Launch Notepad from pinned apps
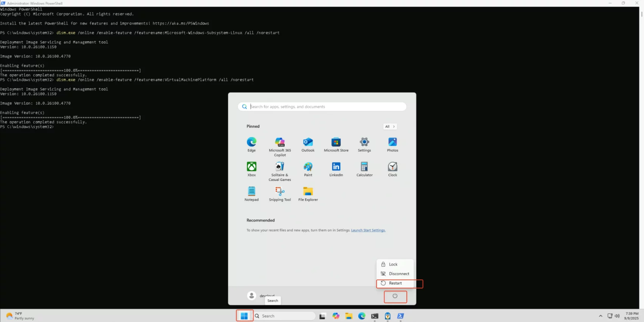 (x=251, y=194)
